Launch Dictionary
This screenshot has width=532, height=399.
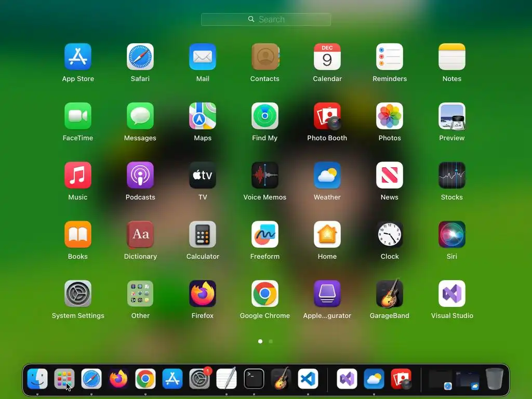pos(140,234)
